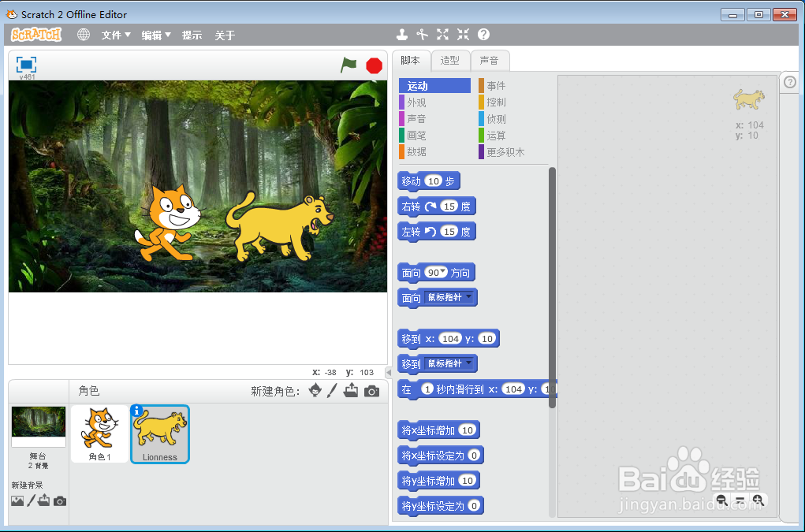Create new sprite from camera icon
Image resolution: width=805 pixels, height=532 pixels.
coord(371,392)
